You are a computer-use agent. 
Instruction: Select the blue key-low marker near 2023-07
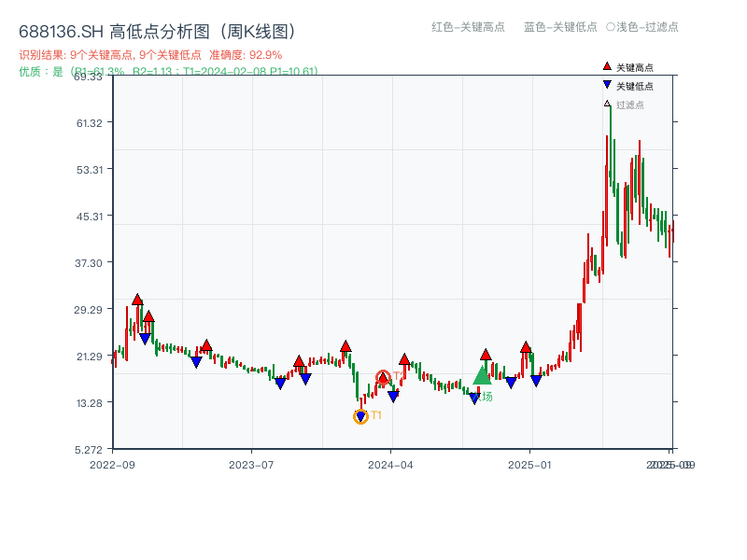[x=282, y=382]
